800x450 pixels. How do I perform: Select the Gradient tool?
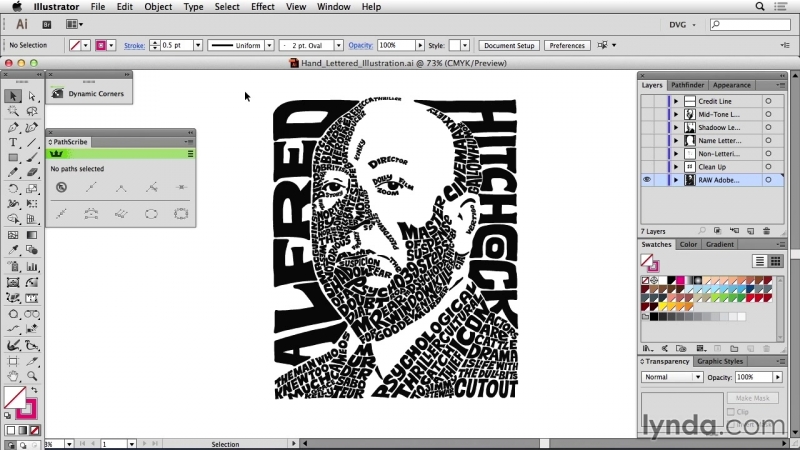[32, 235]
